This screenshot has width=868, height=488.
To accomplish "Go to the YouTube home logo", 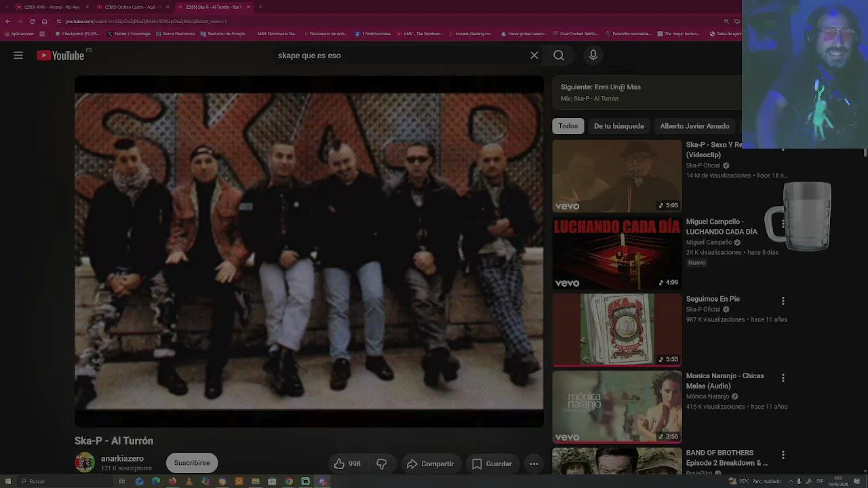I will click(60, 56).
